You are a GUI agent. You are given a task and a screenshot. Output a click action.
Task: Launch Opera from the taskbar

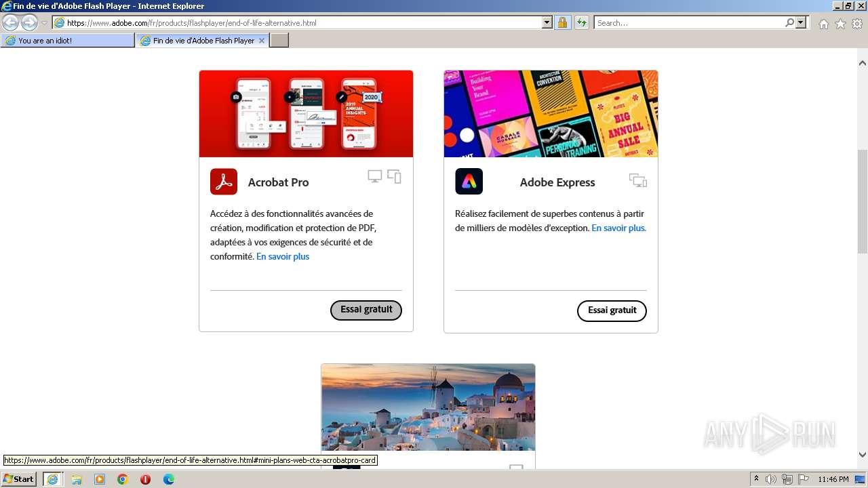145,479
